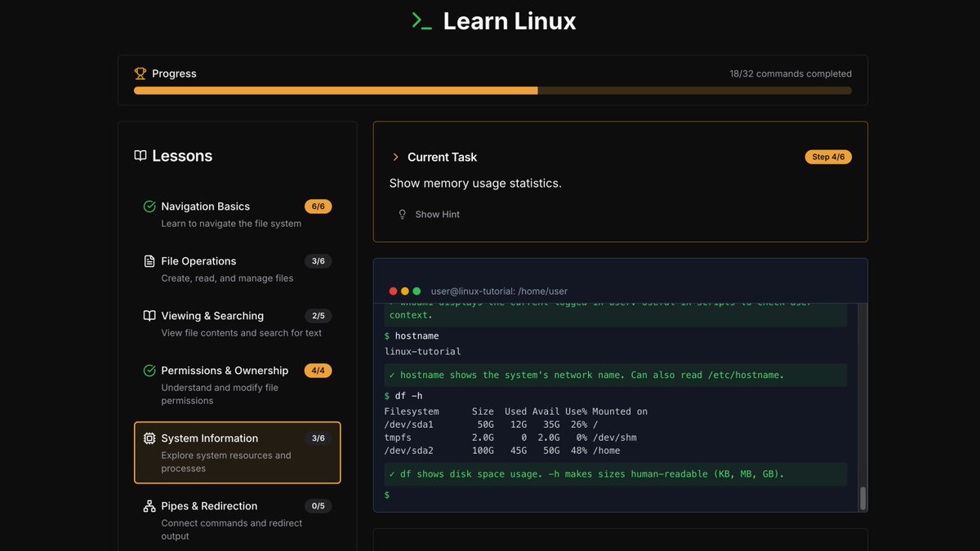Click the chevron beside Current Task
This screenshot has height=551, width=980.
click(396, 157)
